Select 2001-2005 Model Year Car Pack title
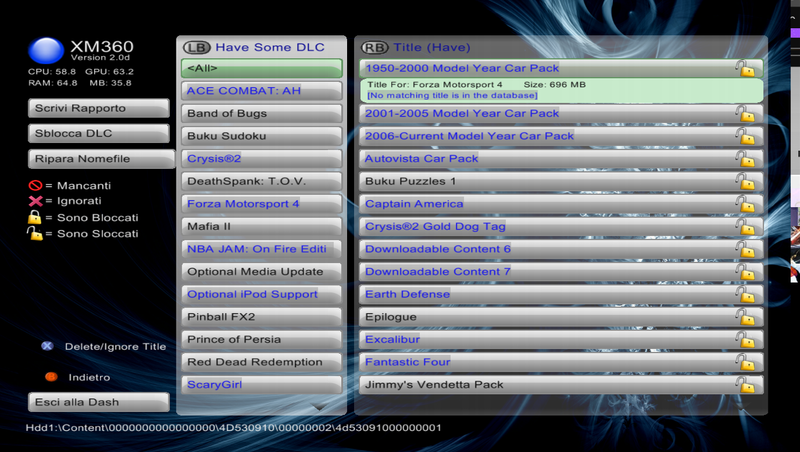Image resolution: width=800 pixels, height=452 pixels. pos(561,113)
